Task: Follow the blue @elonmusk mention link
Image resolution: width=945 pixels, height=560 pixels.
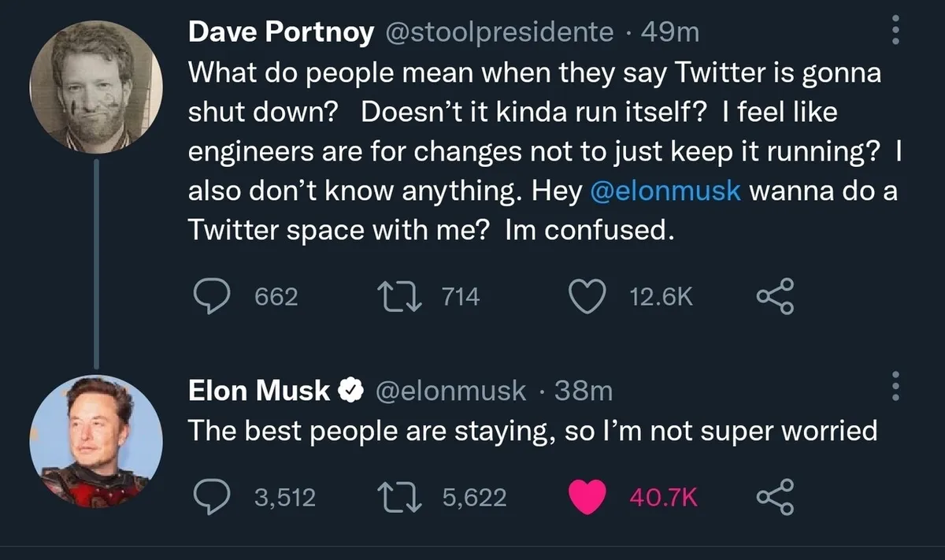Action: 665,192
